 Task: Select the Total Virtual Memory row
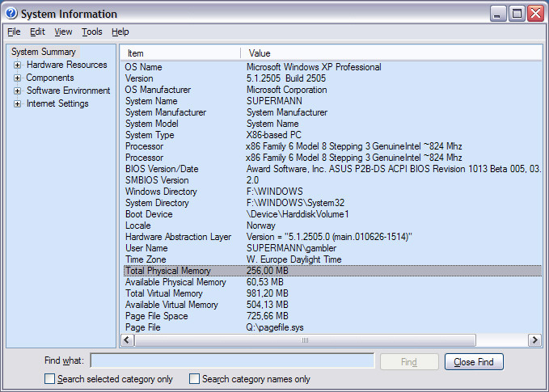pos(332,293)
